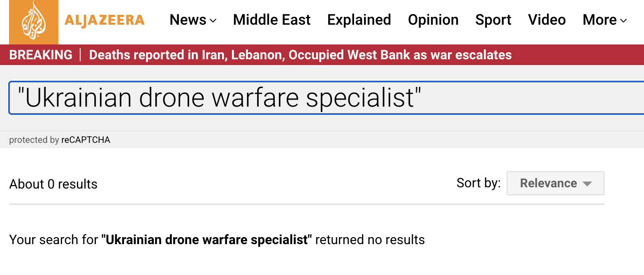This screenshot has width=644, height=275.
Task: Click the bolded search term in no-results message
Action: 207,240
